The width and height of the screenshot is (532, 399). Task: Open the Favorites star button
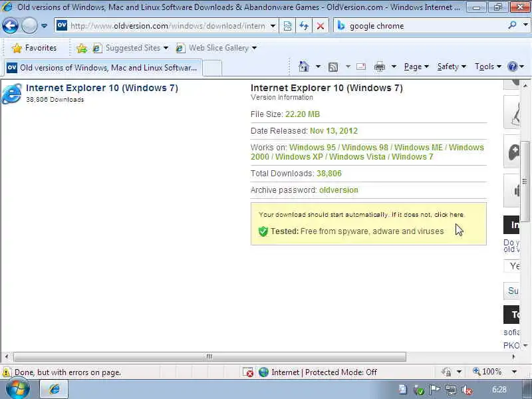[x=35, y=48]
